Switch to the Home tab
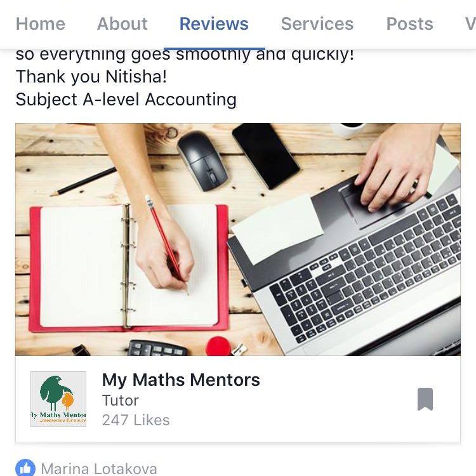This screenshot has height=476, width=476. click(x=41, y=23)
